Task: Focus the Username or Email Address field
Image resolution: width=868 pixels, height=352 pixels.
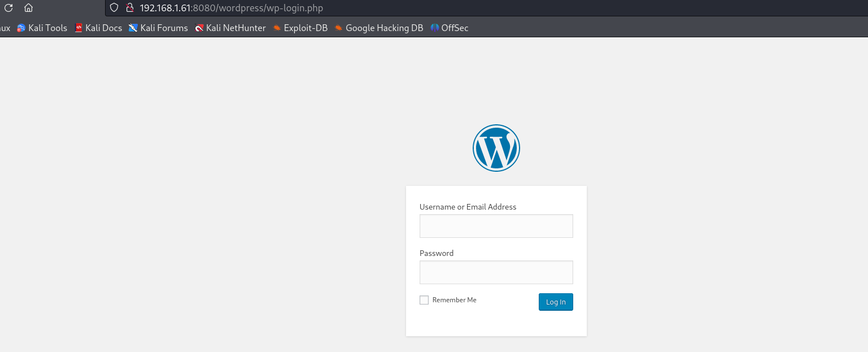Action: [x=496, y=226]
